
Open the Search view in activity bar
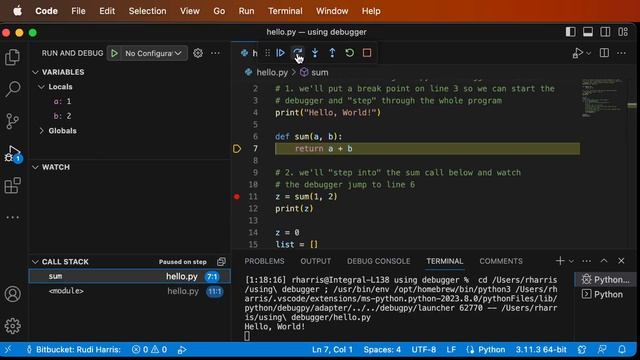[x=12, y=89]
